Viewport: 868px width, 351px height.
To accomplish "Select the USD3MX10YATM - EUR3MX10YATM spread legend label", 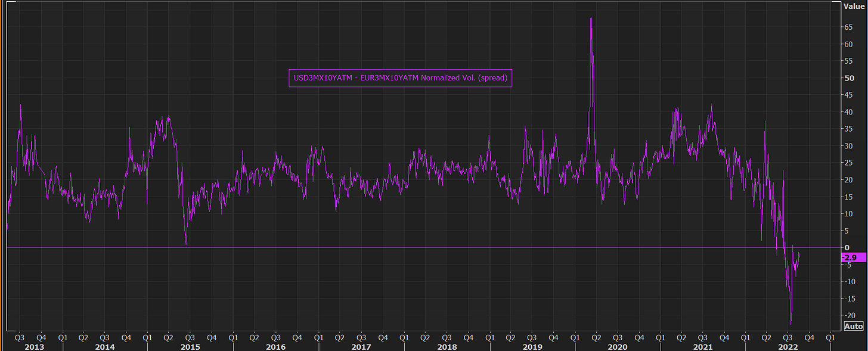I will (401, 77).
